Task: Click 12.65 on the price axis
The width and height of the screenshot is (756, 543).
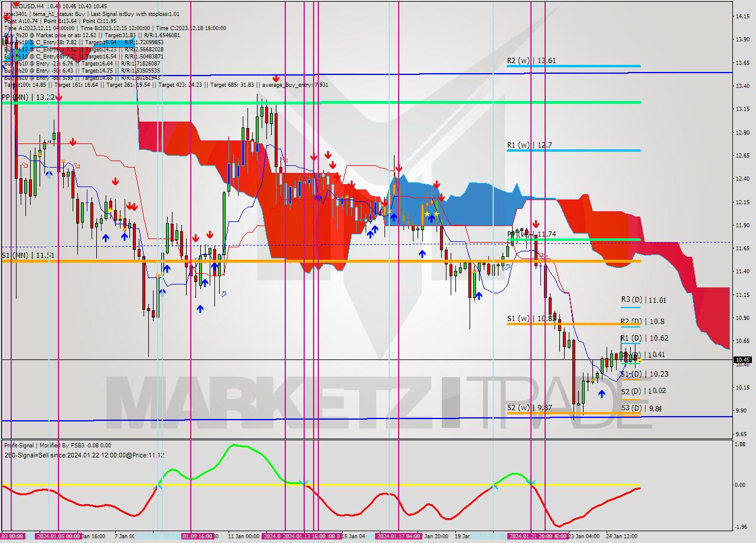Action: click(742, 155)
